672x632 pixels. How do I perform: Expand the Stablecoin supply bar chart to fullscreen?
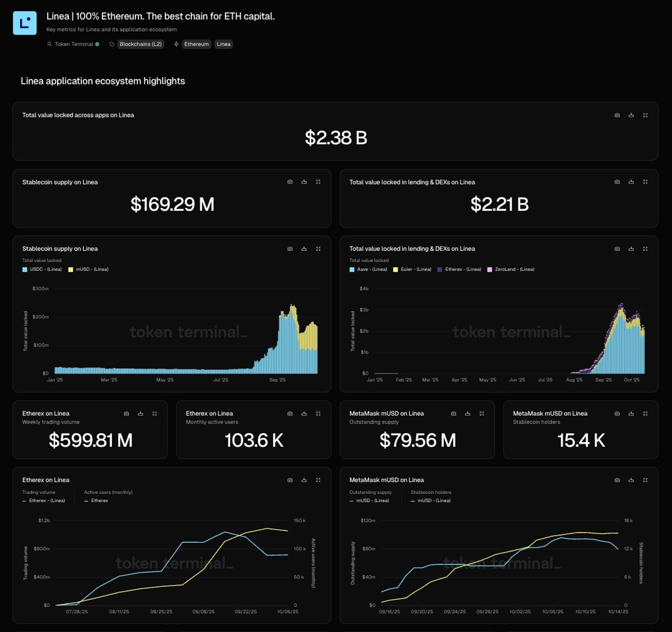pos(318,249)
